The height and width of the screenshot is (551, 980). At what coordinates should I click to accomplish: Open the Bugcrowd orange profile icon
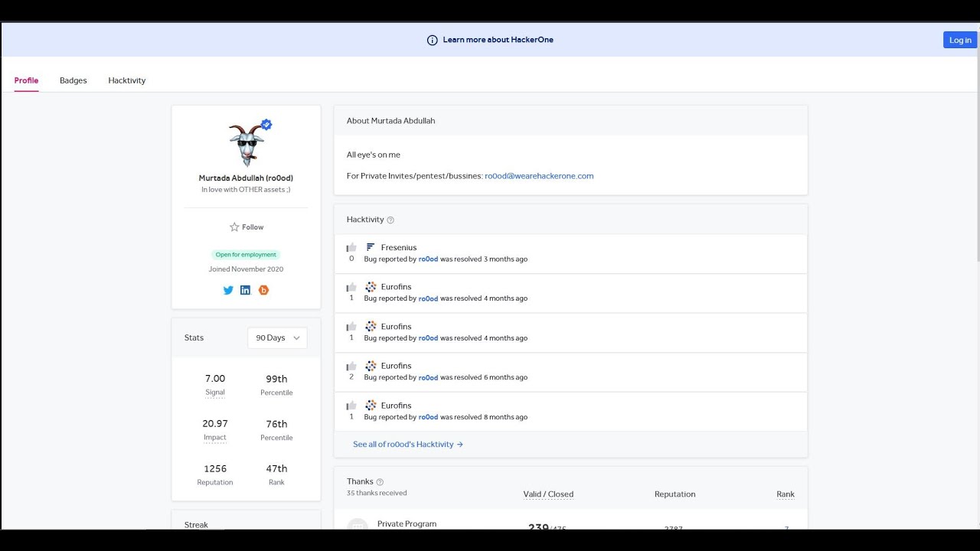[x=263, y=290]
